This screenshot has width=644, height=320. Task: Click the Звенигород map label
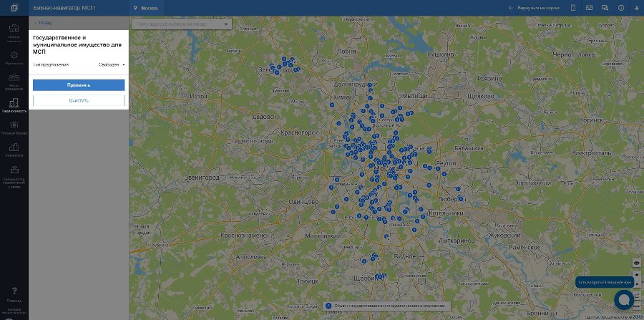[x=202, y=178]
